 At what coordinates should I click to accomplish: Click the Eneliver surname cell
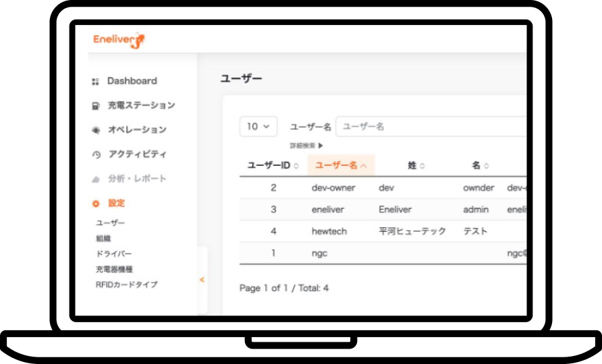(395, 210)
